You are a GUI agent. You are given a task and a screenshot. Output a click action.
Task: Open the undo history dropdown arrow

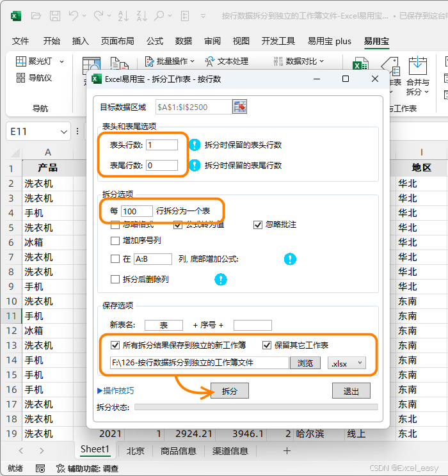pos(84,16)
